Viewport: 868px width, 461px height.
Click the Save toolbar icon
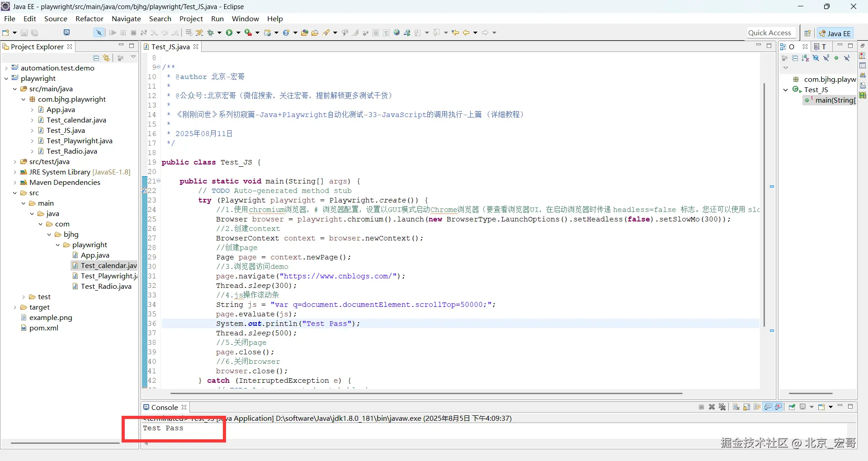point(24,33)
